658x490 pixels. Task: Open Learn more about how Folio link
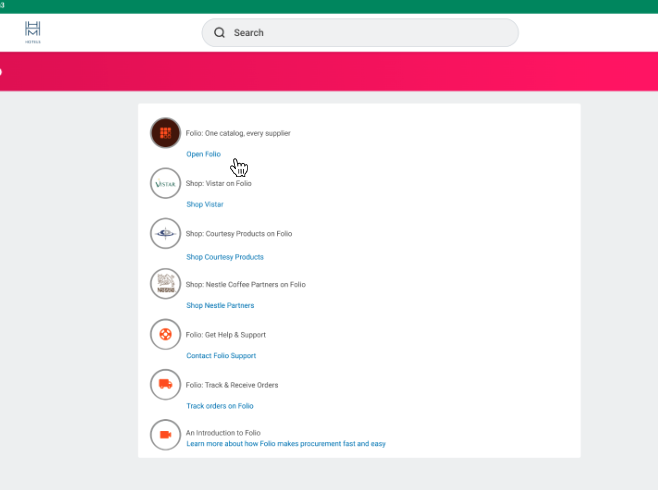(286, 444)
